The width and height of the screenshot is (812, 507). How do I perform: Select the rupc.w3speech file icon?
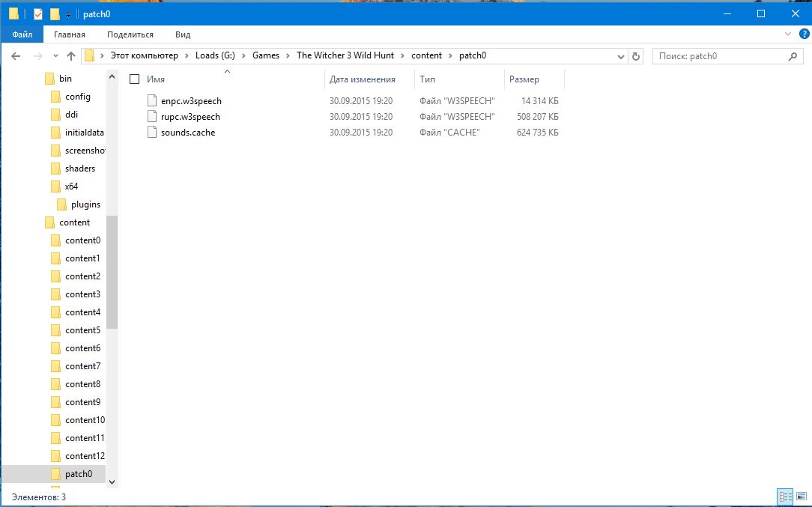click(152, 117)
